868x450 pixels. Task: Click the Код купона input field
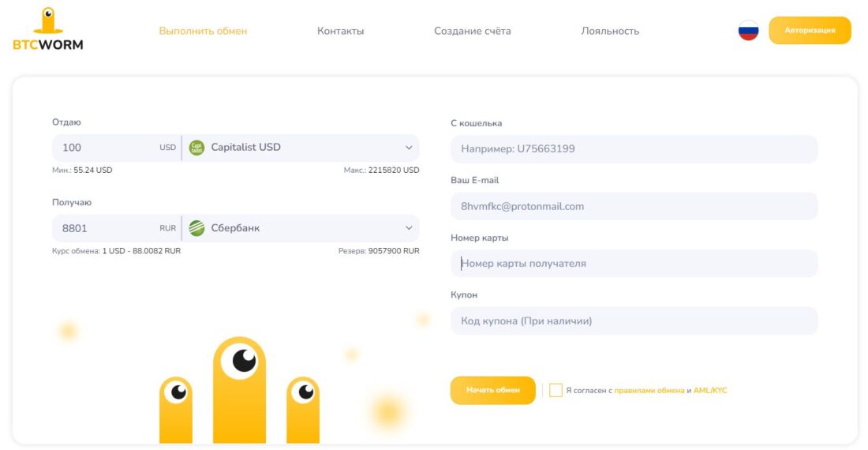[634, 321]
